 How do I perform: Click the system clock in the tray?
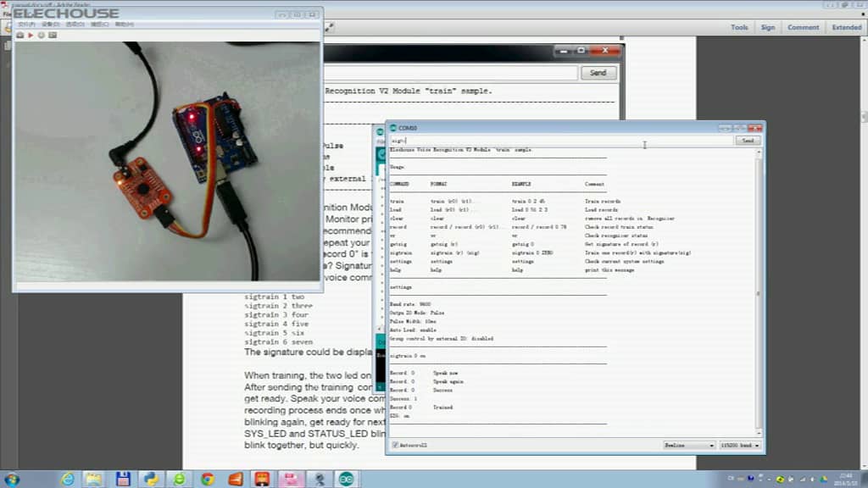846,480
